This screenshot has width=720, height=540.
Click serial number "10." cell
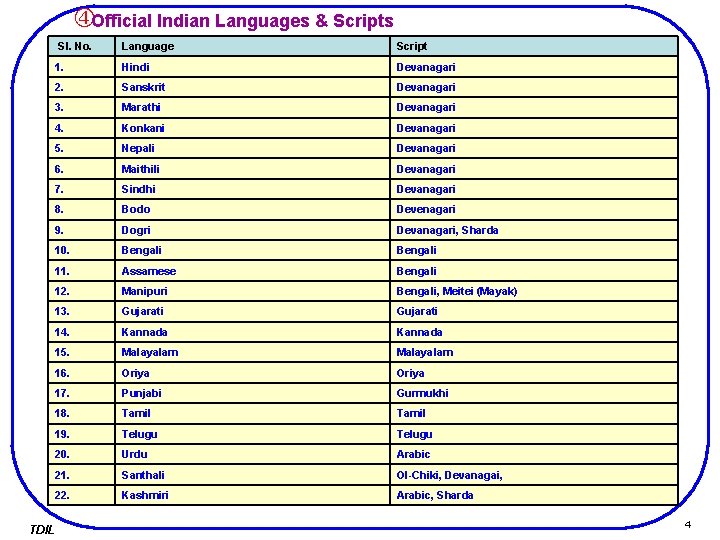click(81, 250)
